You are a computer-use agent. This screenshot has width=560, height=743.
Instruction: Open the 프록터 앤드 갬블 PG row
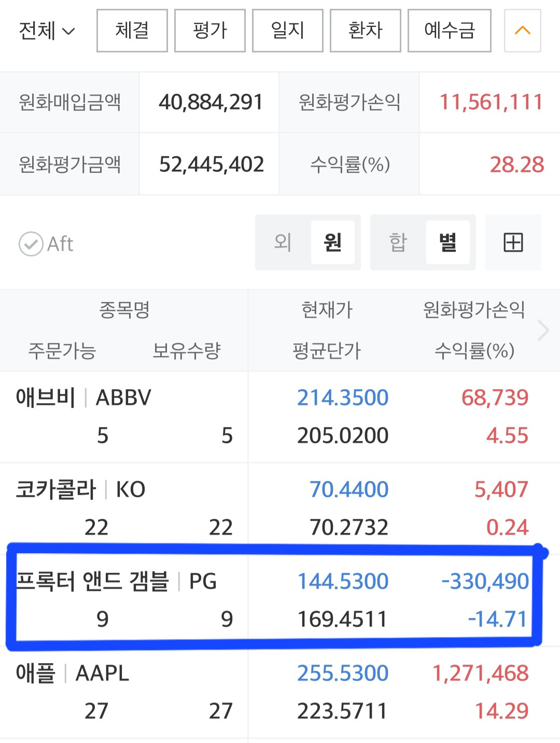[x=280, y=600]
